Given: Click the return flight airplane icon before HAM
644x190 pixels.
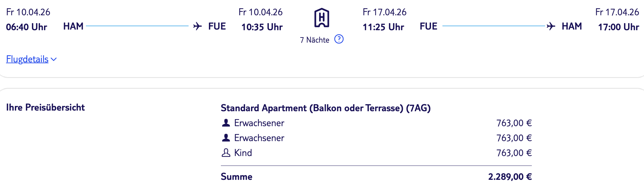Looking at the screenshot, I should pyautogui.click(x=551, y=26).
